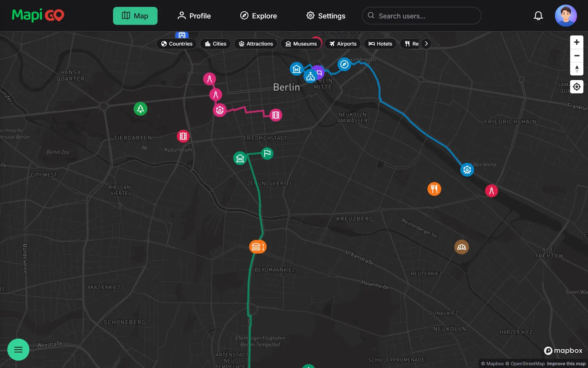Select the blue ferris wheel marker near Uber Arena
Viewport: 588px width, 368px height.
pos(467,170)
